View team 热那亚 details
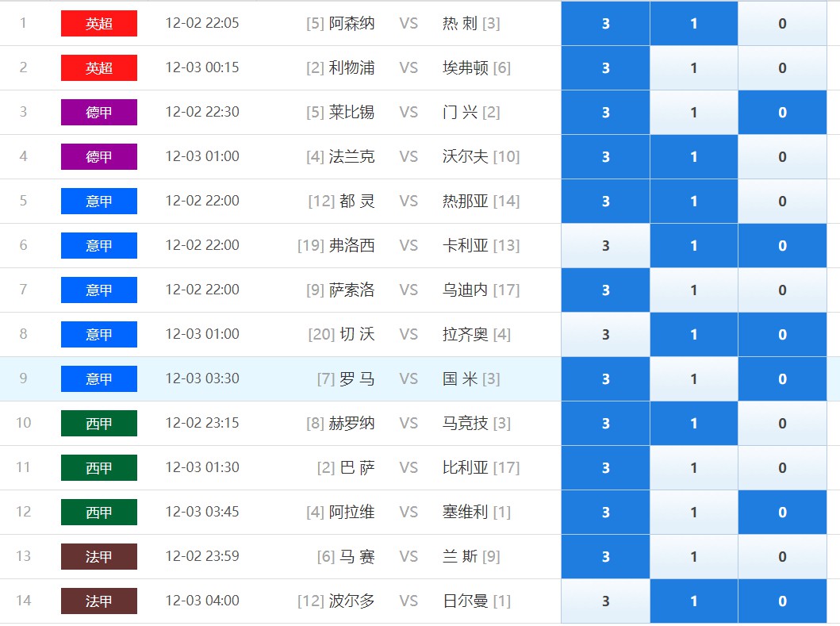The height and width of the screenshot is (626, 840). [466, 201]
